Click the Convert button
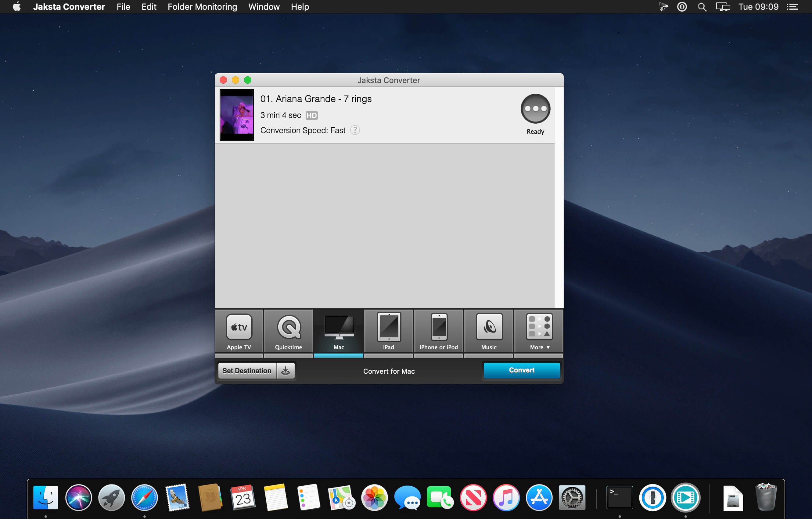 tap(521, 370)
